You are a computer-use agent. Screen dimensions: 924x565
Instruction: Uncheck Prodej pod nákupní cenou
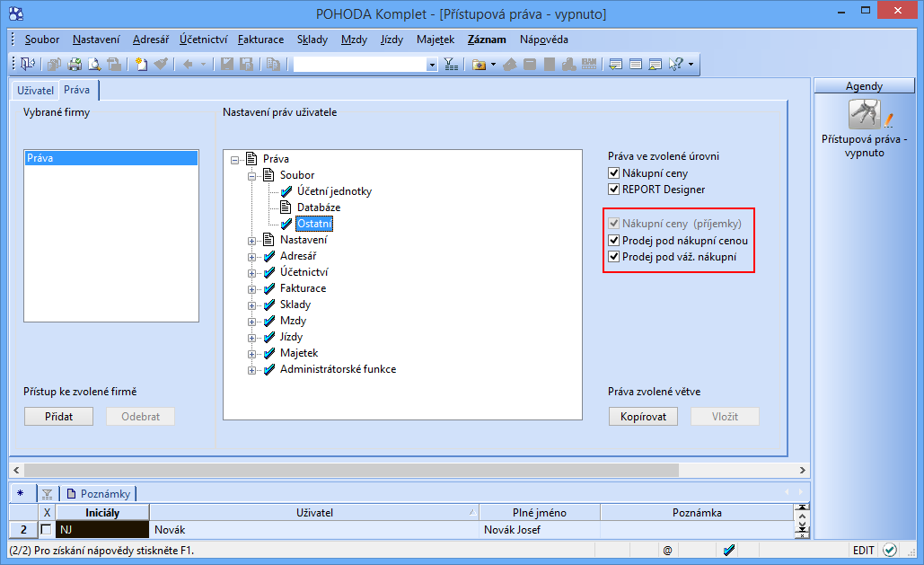coord(613,240)
